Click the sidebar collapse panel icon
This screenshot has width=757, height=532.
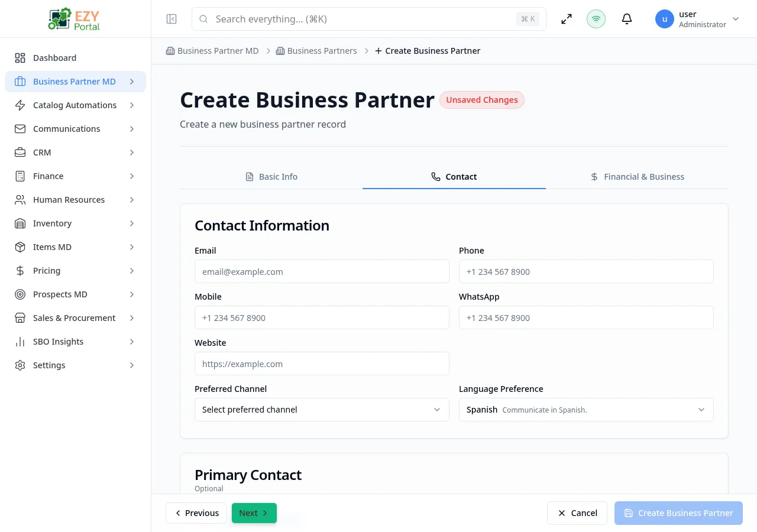coord(171,19)
